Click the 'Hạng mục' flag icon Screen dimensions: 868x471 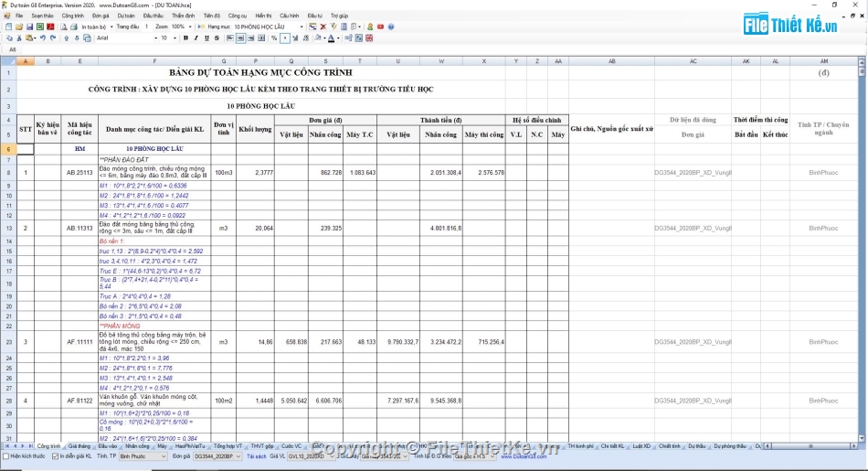click(x=202, y=27)
